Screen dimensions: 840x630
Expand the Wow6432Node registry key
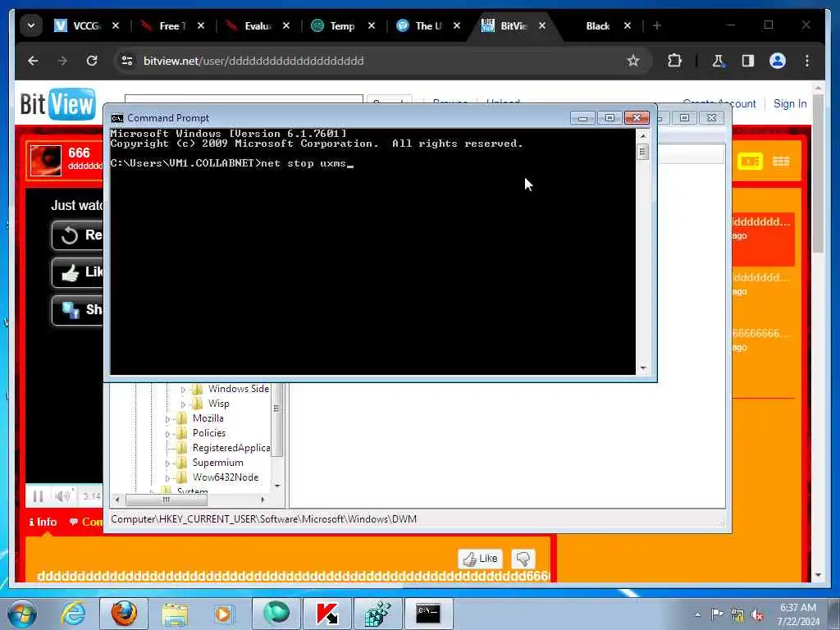167,478
